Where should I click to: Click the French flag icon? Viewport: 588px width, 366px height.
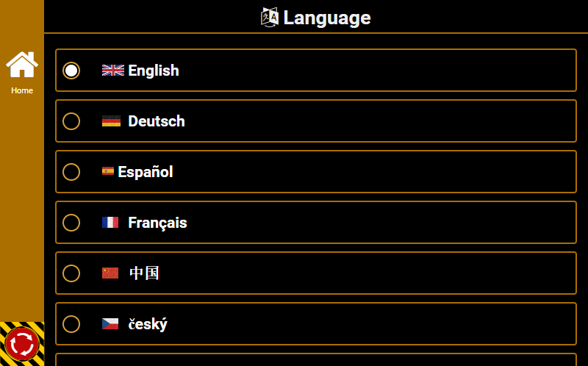click(110, 223)
